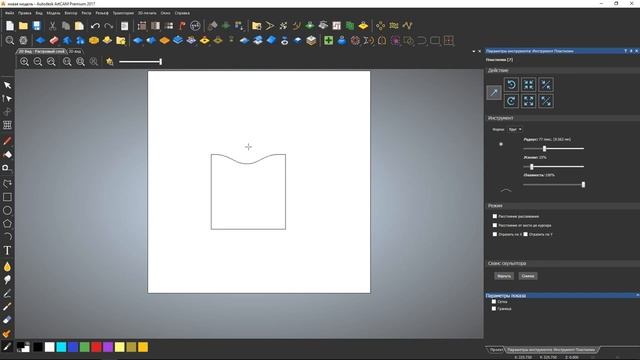
Task: Choose the diagonal arrow action in the Действие section
Action: click(x=494, y=93)
